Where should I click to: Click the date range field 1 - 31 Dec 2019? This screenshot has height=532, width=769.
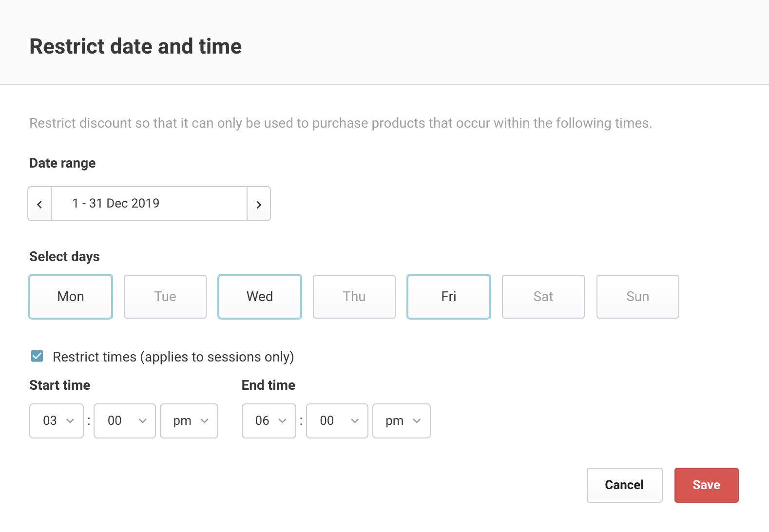point(149,204)
